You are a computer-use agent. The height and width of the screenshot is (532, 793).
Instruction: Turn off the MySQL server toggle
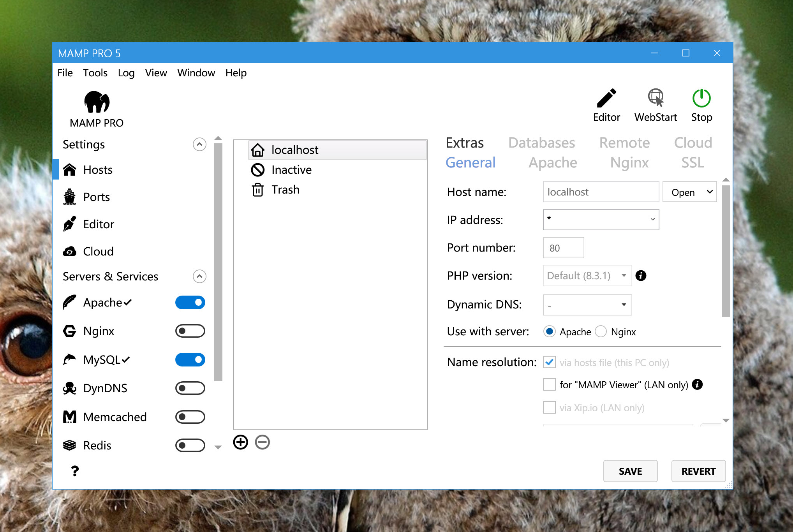pos(190,359)
